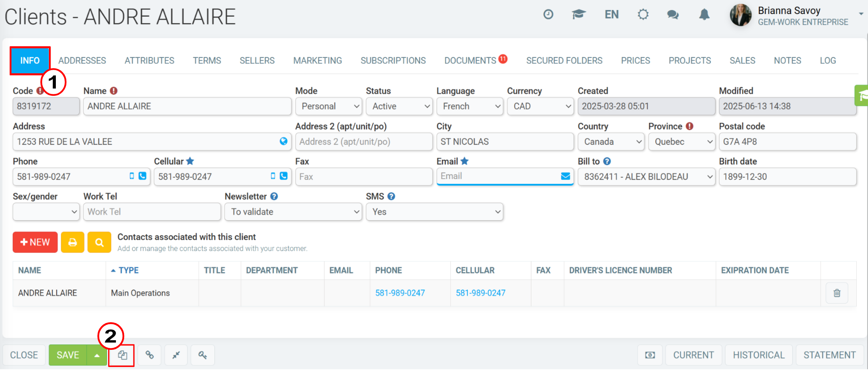Click the clock history icon in header

click(x=548, y=15)
